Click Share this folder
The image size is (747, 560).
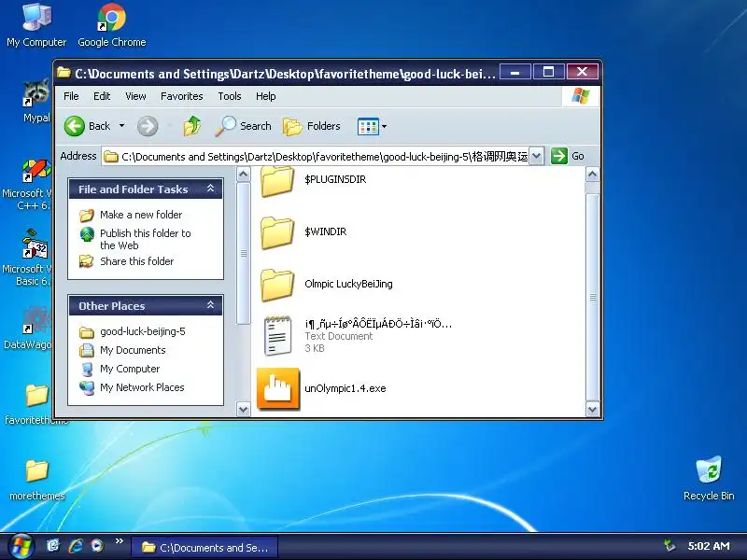[136, 261]
